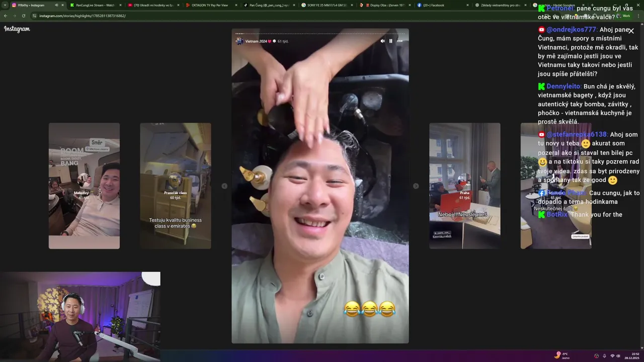Open the Vietnam 2024 highlight profile avatar
Viewport: 644px width, 362px height.
point(239,41)
